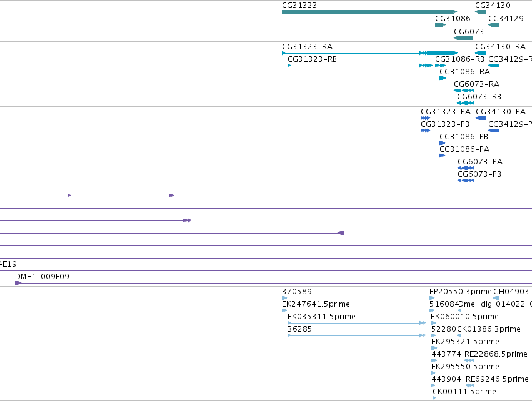Click EST EK295550.5prime label
532x401 pixels.
pyautogui.click(x=465, y=367)
